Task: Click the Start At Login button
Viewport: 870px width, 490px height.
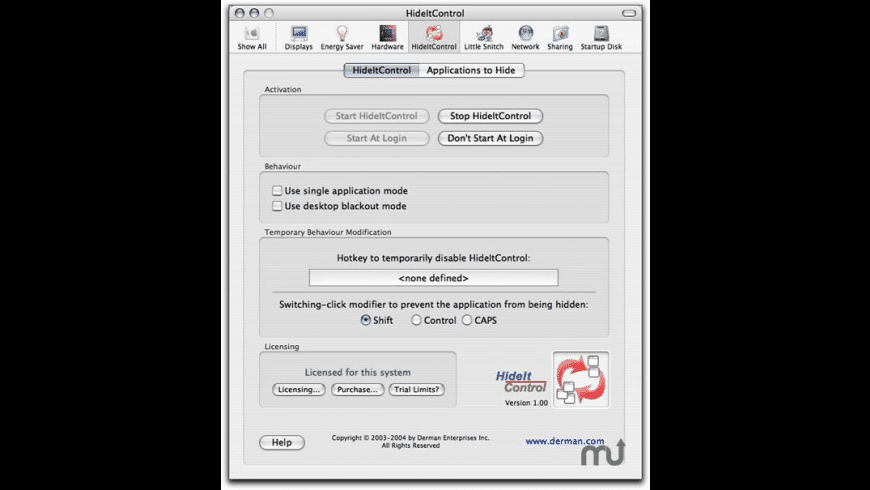Action: coord(377,138)
